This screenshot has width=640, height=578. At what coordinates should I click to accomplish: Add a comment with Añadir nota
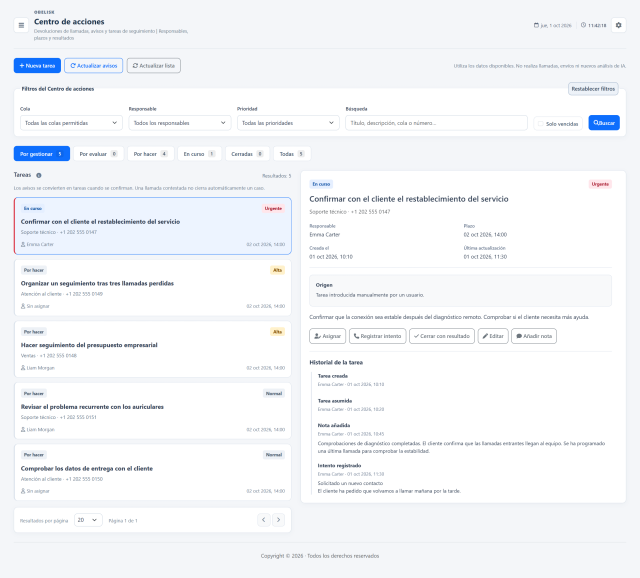(x=534, y=336)
